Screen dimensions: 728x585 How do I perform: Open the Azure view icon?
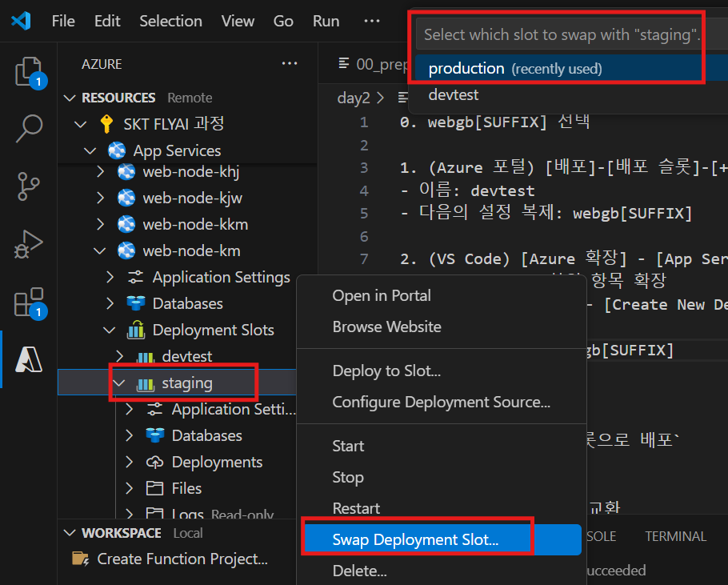coord(29,359)
